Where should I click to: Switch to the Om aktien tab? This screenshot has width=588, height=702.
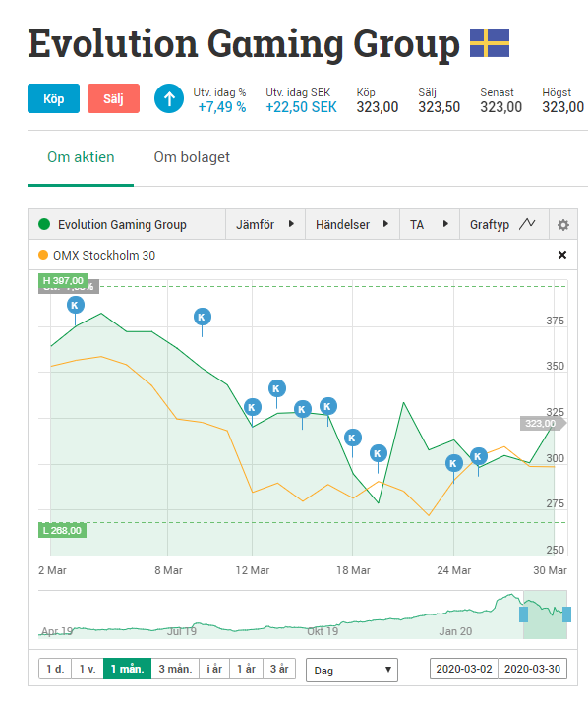(x=81, y=157)
